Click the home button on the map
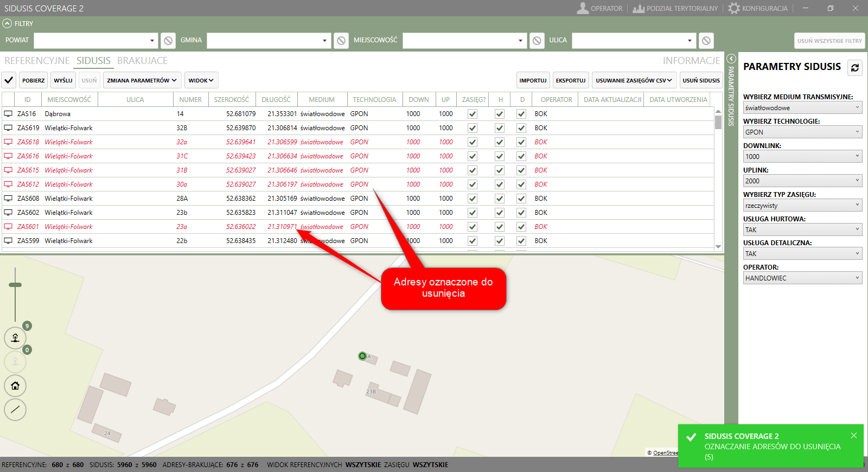868x472 pixels. (x=15, y=386)
